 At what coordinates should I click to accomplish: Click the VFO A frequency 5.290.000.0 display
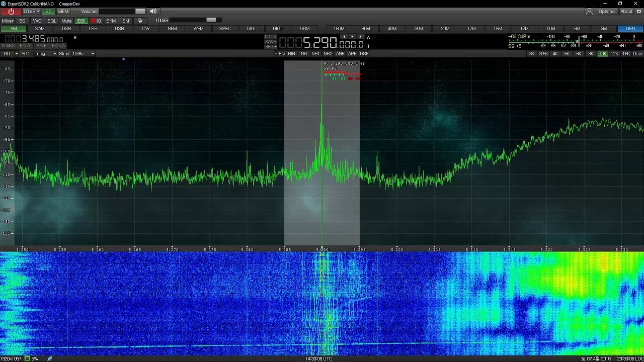(321, 44)
